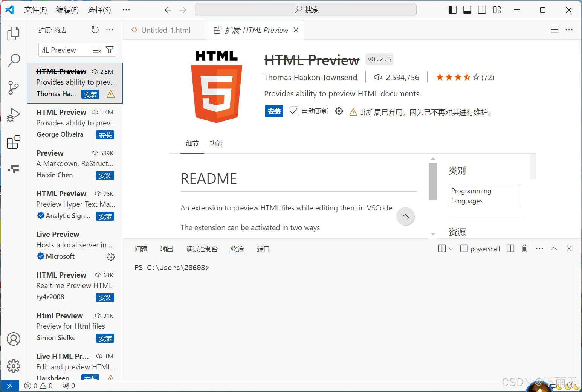
Task: Open terminal panel more actions
Action: (x=539, y=249)
